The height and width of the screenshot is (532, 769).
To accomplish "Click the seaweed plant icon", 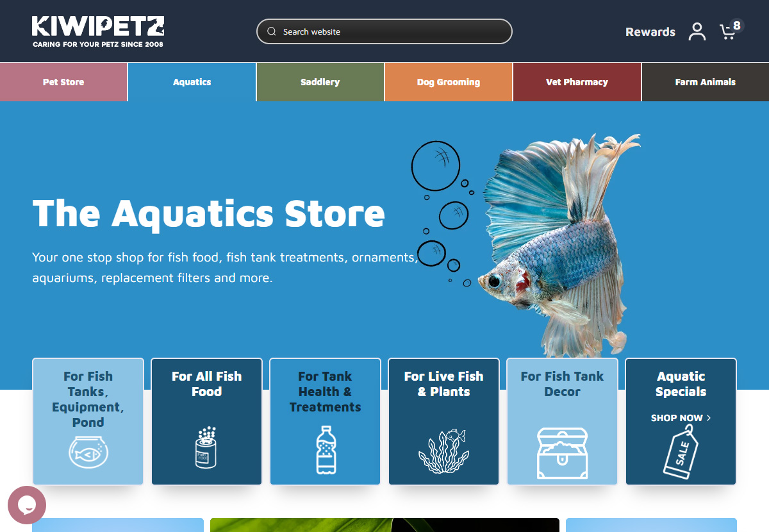I will point(442,451).
